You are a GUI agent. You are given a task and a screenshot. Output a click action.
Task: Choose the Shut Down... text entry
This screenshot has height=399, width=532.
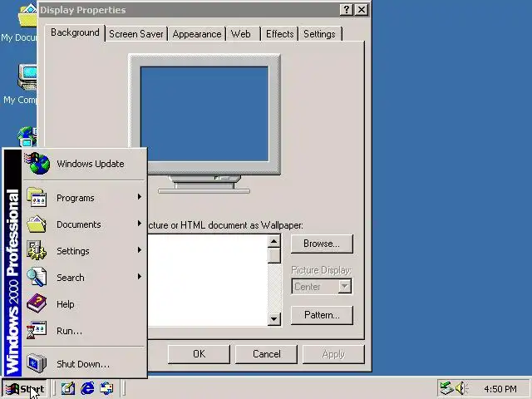click(x=83, y=364)
